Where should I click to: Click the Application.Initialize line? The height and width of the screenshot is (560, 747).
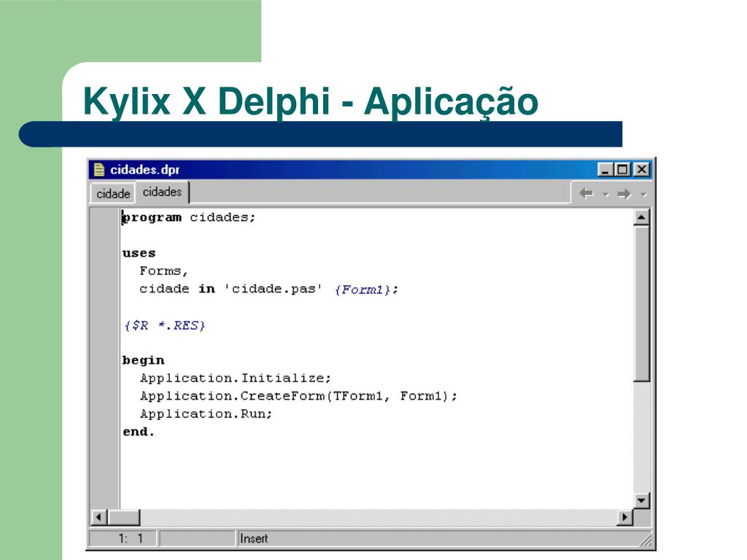[x=236, y=378]
